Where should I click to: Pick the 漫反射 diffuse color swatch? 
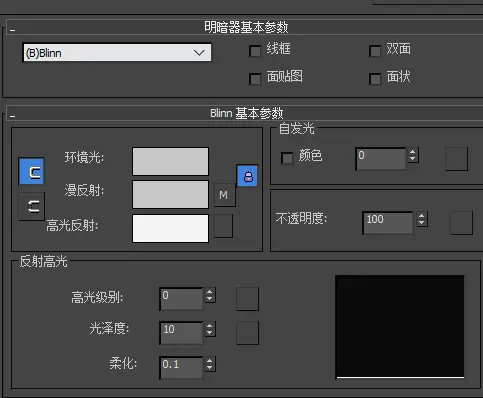(170, 195)
